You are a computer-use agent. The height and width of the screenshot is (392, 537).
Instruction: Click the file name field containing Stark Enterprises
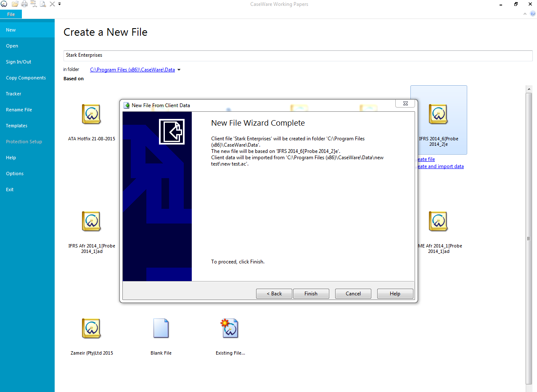coord(298,55)
